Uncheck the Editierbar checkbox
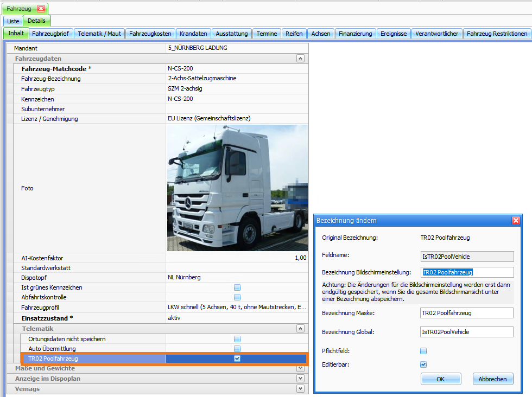This screenshot has height=397, width=532. pyautogui.click(x=423, y=364)
